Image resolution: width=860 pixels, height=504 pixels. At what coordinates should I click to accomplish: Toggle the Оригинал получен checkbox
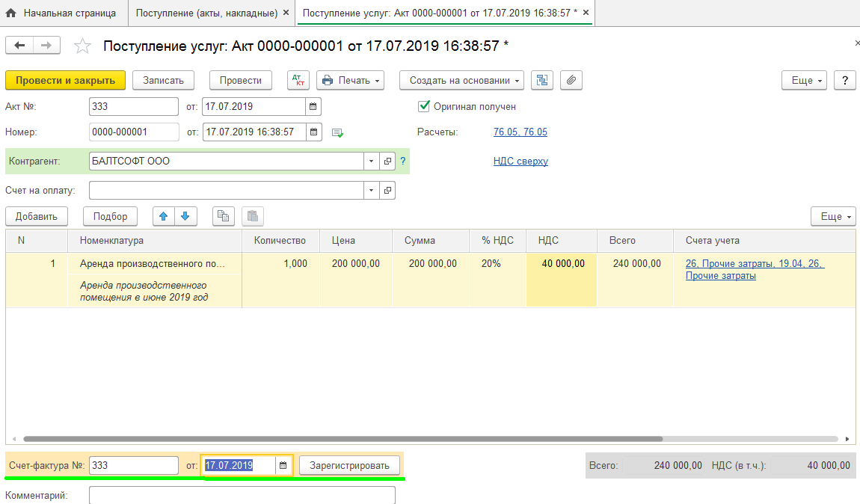pyautogui.click(x=424, y=106)
